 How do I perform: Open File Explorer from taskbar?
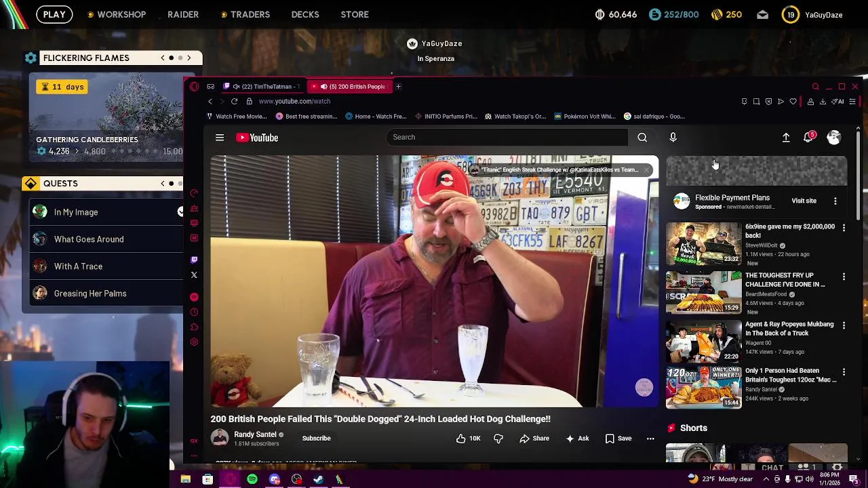(185, 479)
